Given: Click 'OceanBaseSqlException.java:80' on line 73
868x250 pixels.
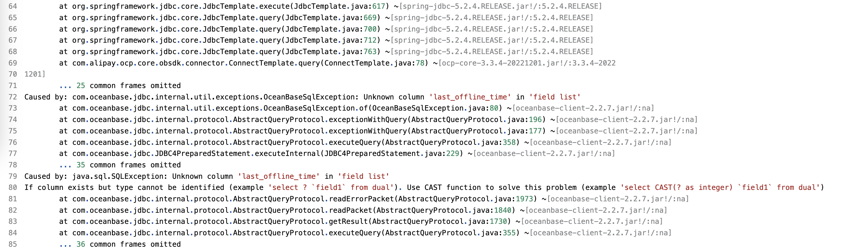Looking at the screenshot, I should pos(435,108).
